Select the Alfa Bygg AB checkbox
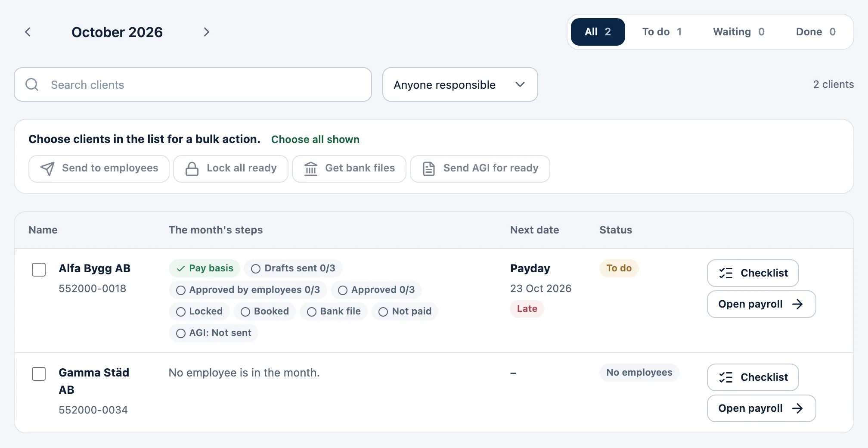The height and width of the screenshot is (448, 868). pos(39,270)
